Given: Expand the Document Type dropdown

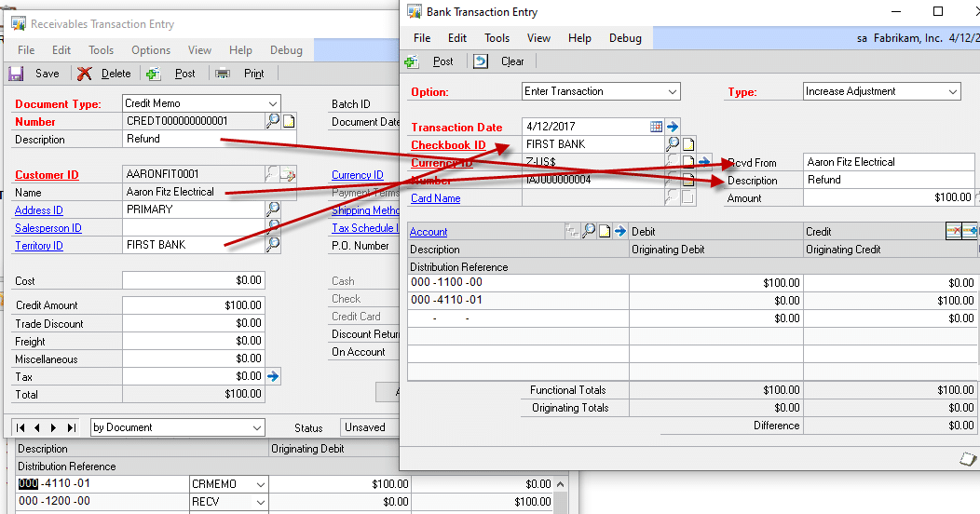Looking at the screenshot, I should pos(272,103).
